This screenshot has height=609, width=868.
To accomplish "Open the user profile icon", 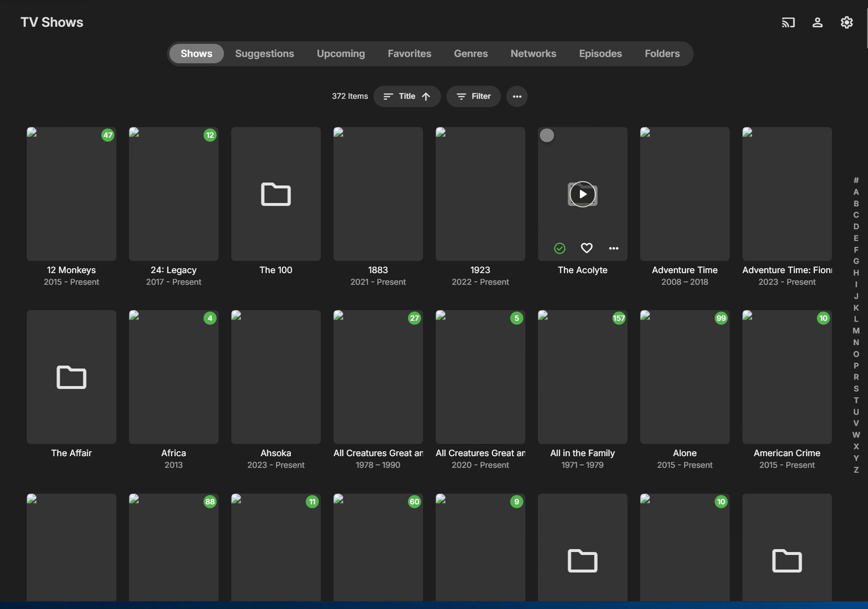I will click(x=817, y=22).
